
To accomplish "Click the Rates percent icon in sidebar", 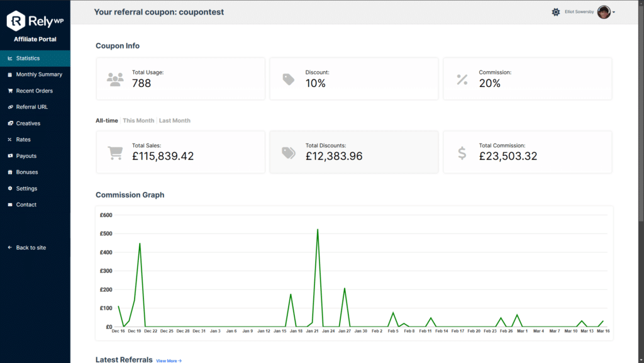I will (10, 140).
